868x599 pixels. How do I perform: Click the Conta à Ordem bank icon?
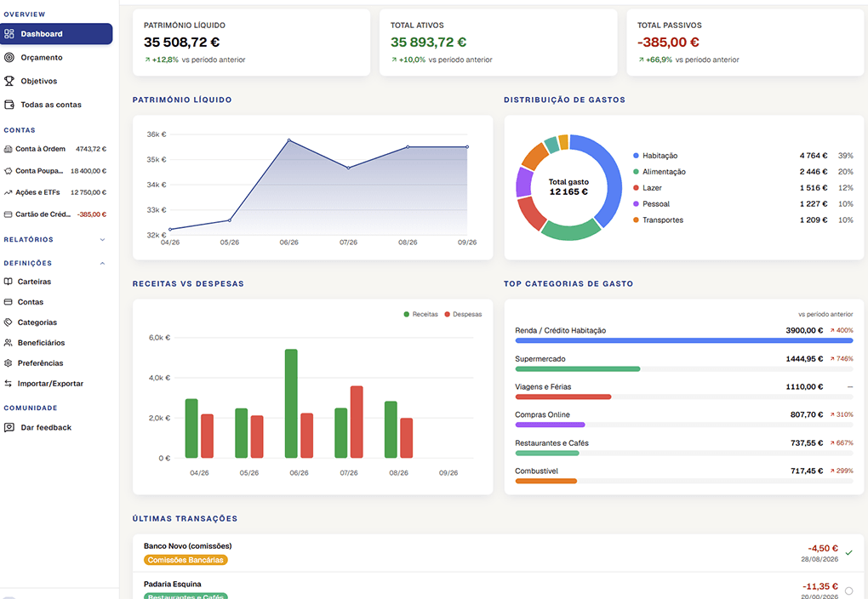click(8, 149)
